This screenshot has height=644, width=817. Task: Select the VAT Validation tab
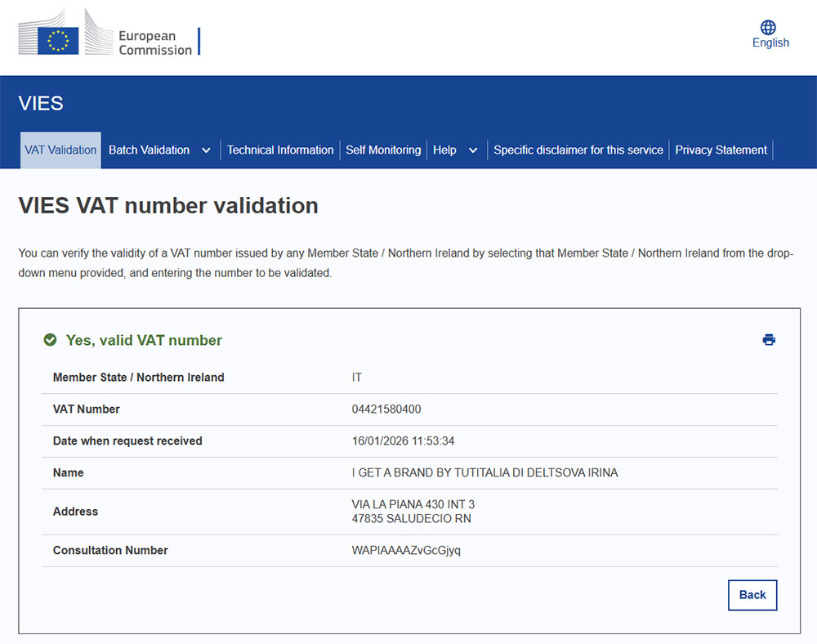click(x=60, y=150)
